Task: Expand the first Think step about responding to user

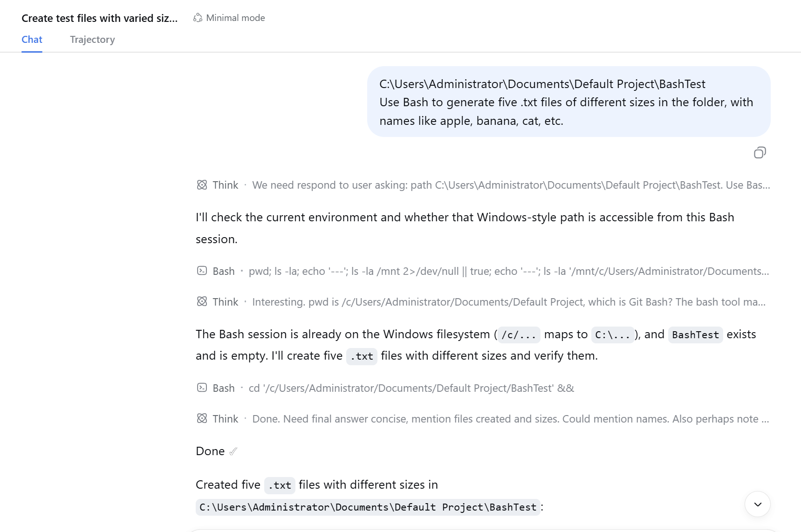Action: [483, 185]
